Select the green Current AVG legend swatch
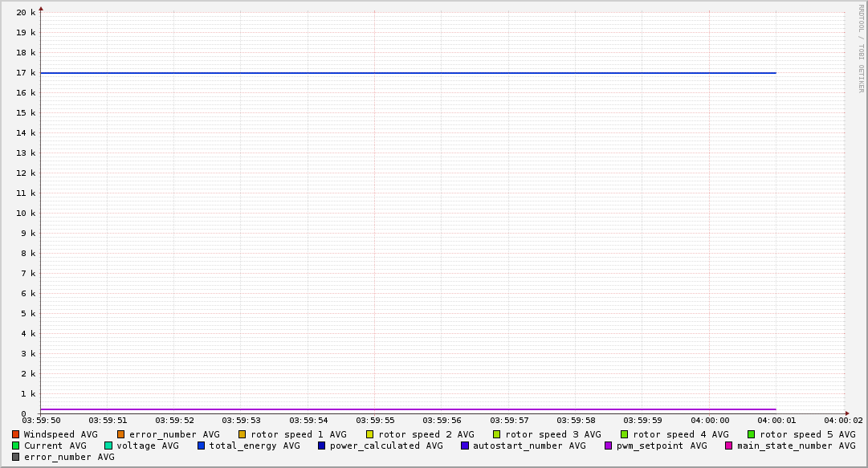This screenshot has width=868, height=468. (15, 446)
